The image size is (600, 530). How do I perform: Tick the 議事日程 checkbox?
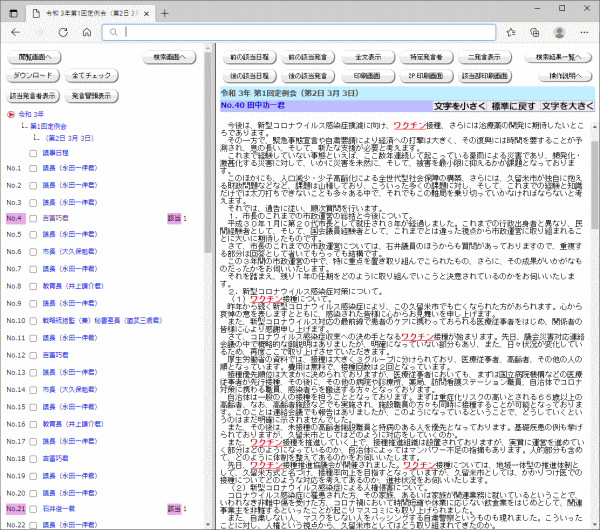point(33,153)
